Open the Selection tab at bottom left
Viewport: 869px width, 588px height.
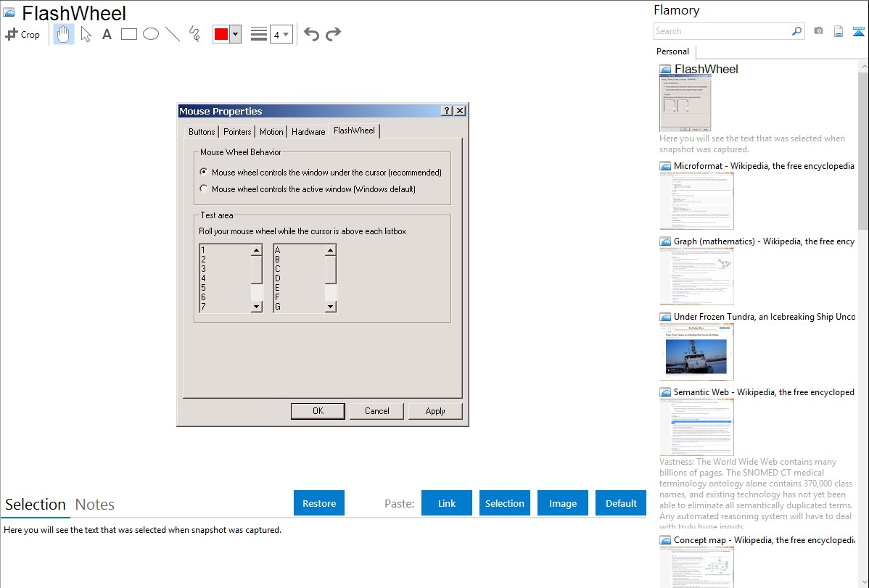(36, 505)
